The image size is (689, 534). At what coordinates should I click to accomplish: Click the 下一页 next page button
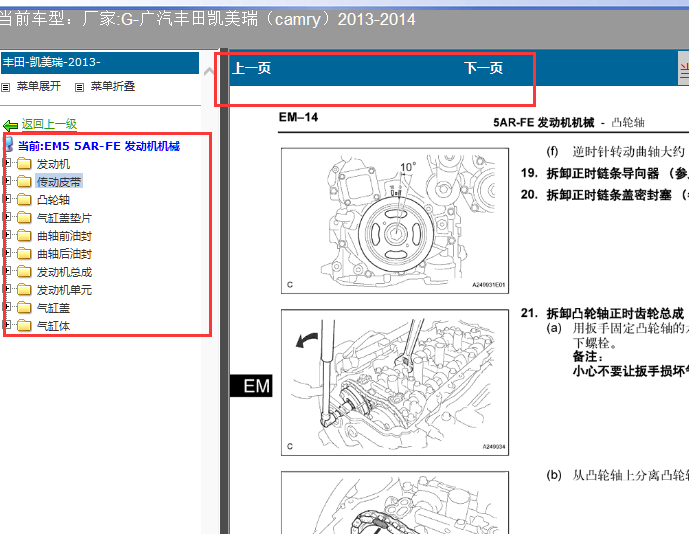pyautogui.click(x=483, y=68)
